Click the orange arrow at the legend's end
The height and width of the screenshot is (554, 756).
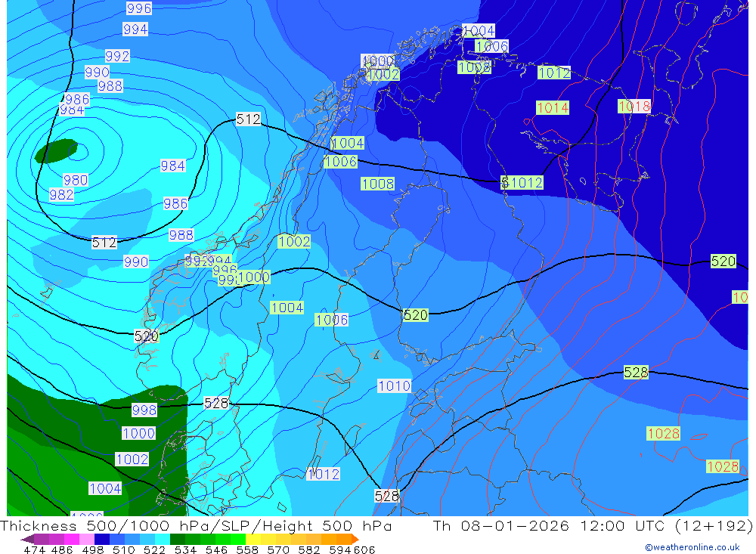point(355,539)
